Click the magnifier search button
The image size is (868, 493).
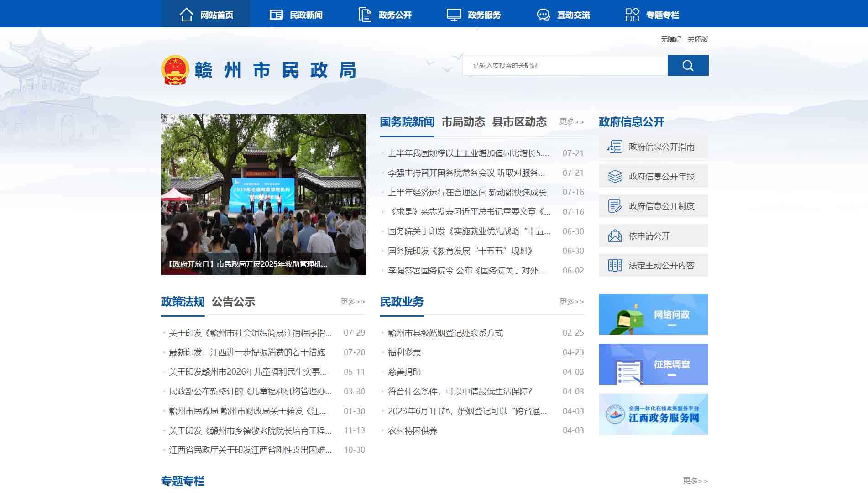pos(688,65)
